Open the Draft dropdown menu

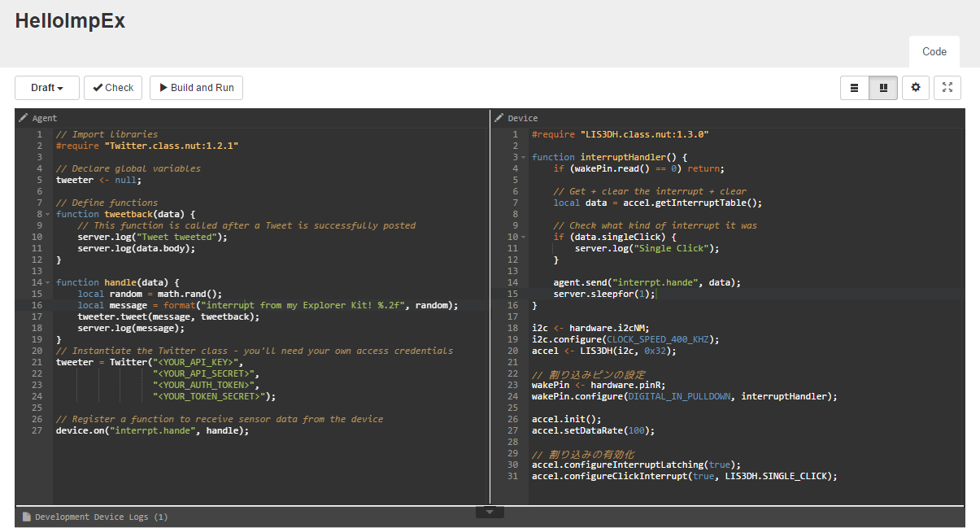46,87
